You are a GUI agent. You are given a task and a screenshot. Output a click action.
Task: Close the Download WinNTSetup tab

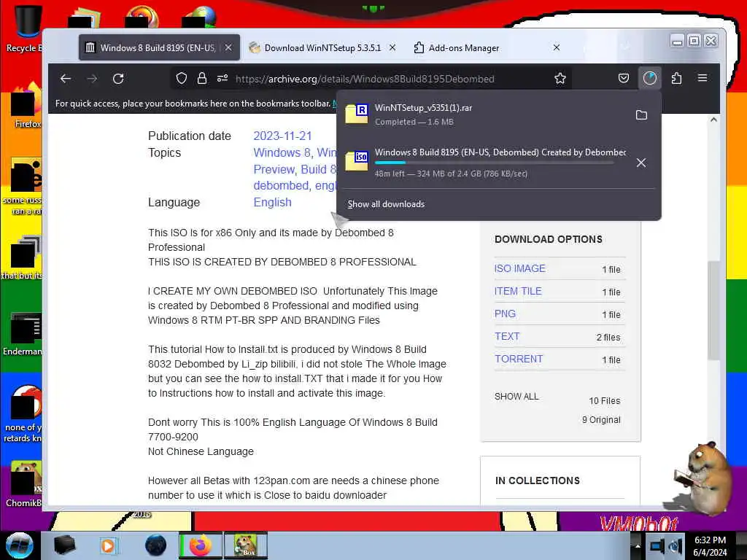(392, 47)
